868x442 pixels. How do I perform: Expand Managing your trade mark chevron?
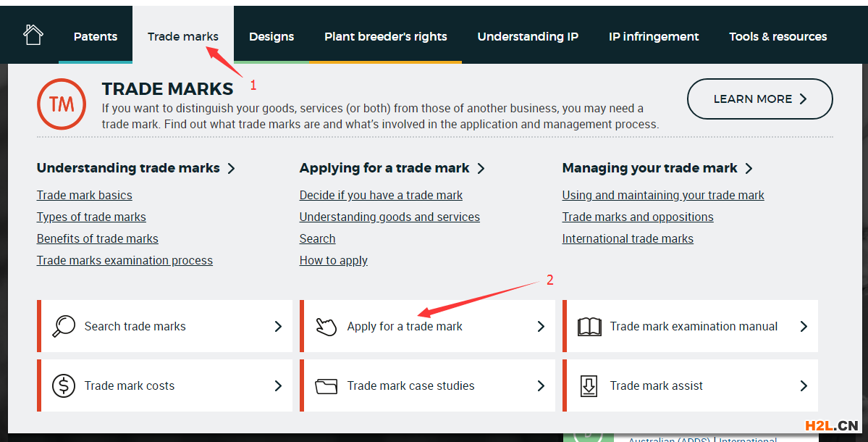(749, 168)
